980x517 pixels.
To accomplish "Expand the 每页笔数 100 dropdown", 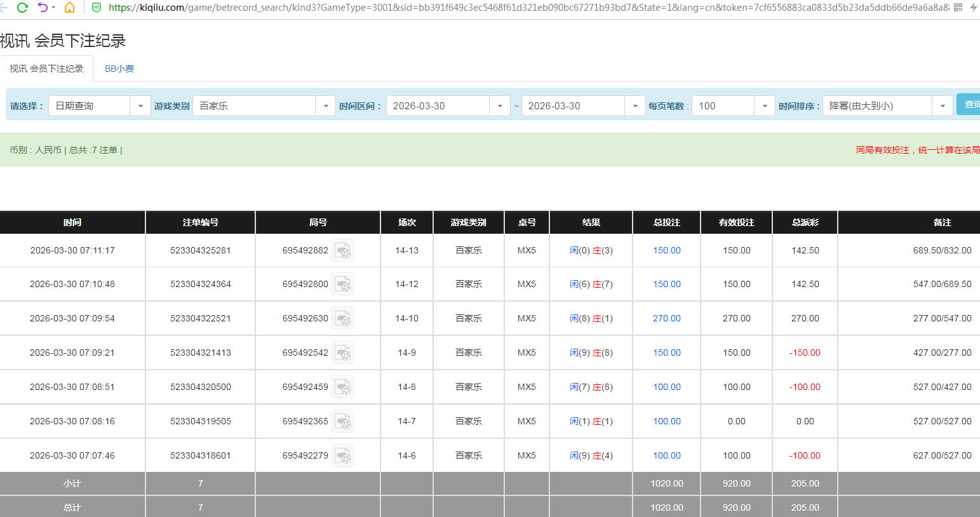I will 764,106.
